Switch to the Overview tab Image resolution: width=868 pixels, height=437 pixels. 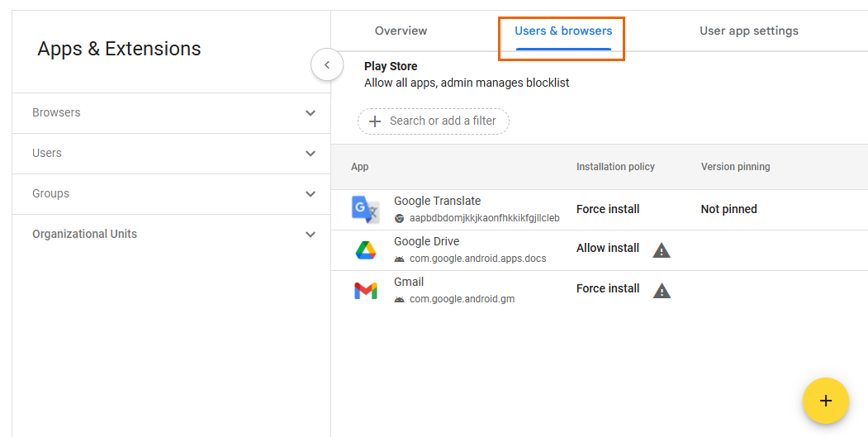401,31
